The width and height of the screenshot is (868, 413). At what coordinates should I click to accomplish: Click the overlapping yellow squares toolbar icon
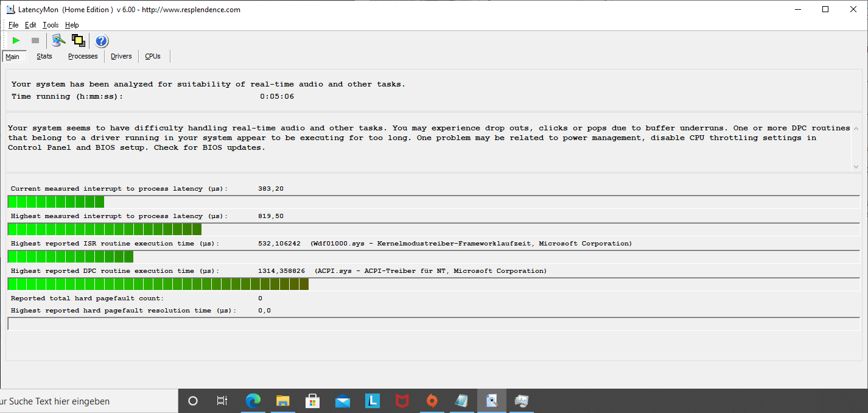pyautogui.click(x=78, y=41)
